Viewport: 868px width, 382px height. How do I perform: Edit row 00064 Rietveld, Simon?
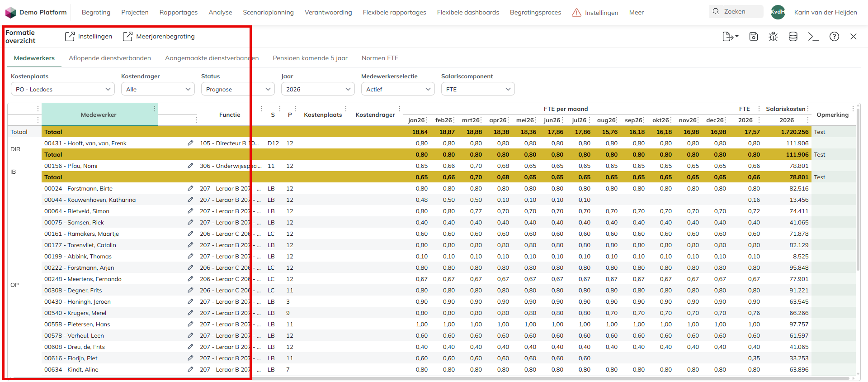[x=190, y=211]
